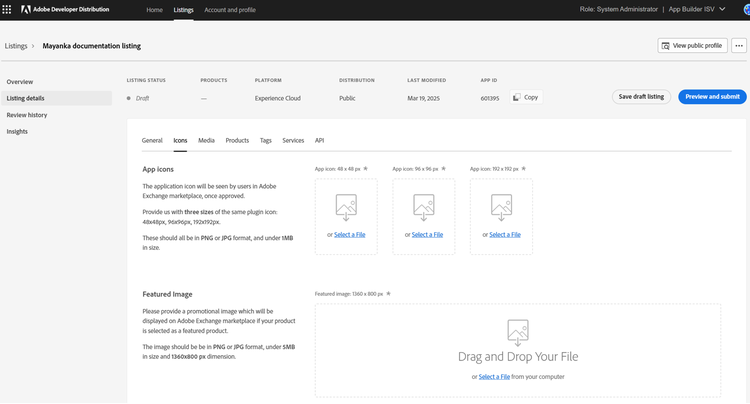The height and width of the screenshot is (404, 750).
Task: Open the Services tab
Action: (293, 140)
